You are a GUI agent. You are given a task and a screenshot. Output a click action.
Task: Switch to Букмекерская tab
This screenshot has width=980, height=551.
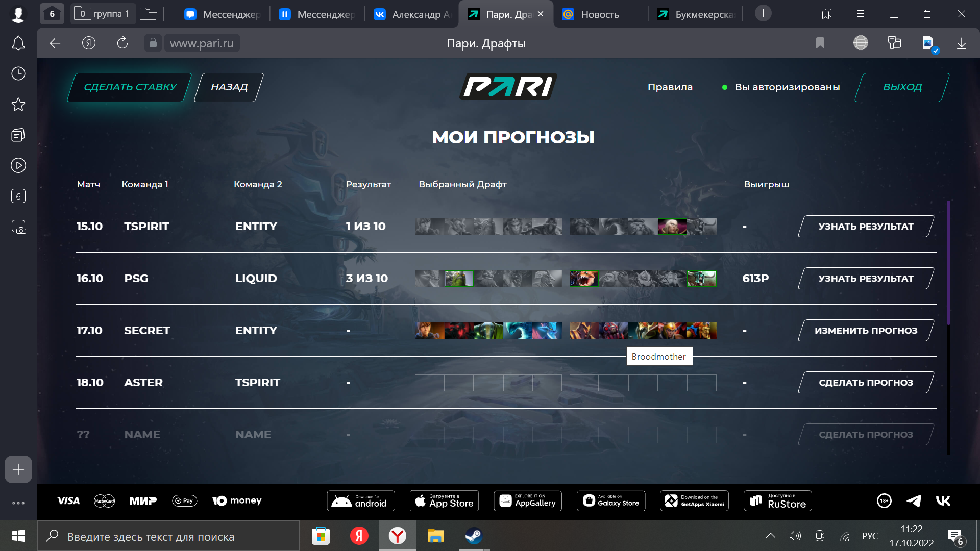point(695,14)
